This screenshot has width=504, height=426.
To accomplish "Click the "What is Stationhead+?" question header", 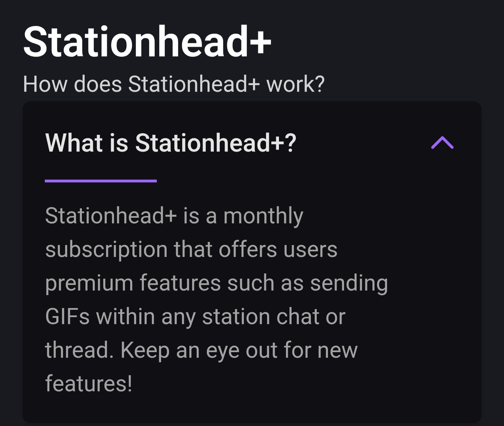I will click(x=171, y=143).
